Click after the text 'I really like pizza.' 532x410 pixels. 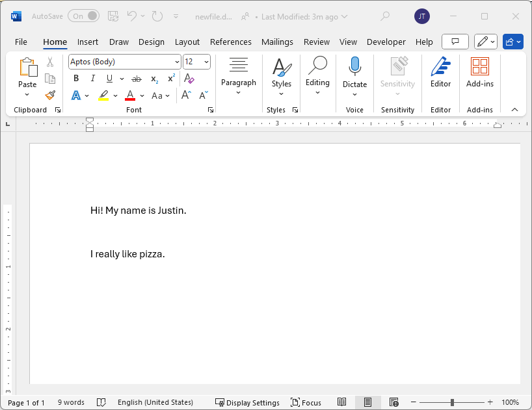166,254
